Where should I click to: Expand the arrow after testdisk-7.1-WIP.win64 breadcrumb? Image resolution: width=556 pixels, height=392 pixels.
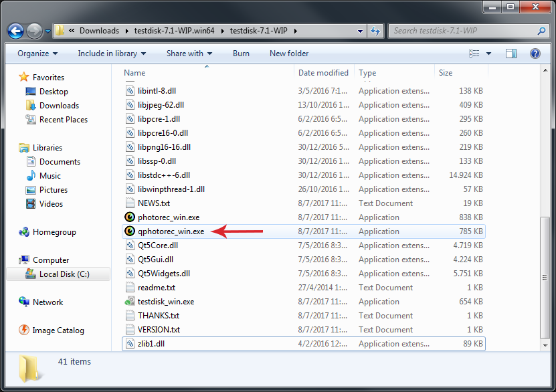(x=223, y=31)
